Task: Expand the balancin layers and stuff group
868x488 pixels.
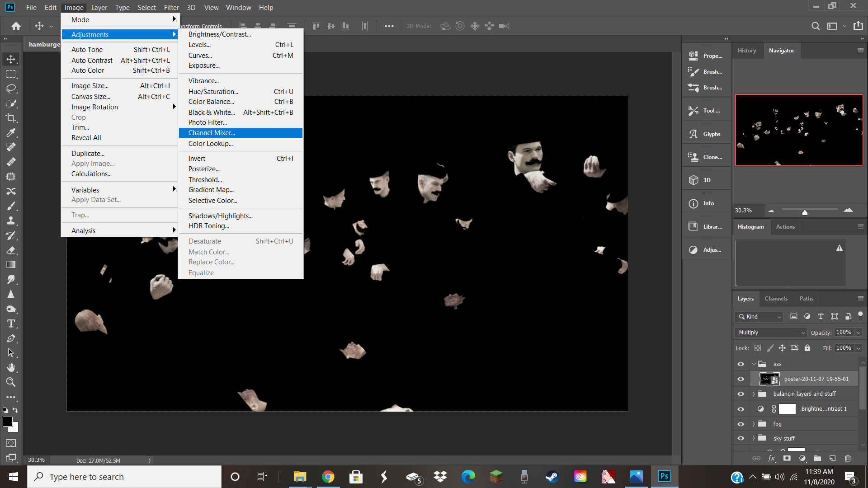Action: pos(754,394)
